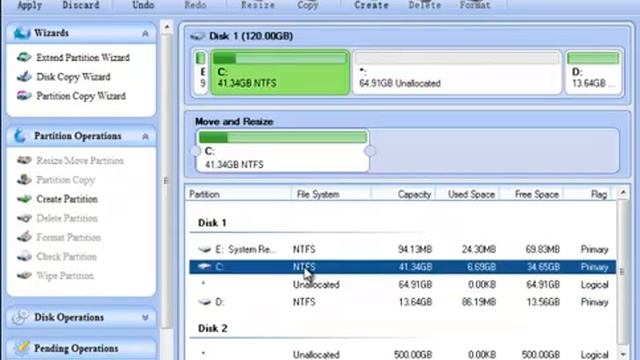This screenshot has width=640, height=360.
Task: Open Partition Copy Wizard link
Action: 81,96
